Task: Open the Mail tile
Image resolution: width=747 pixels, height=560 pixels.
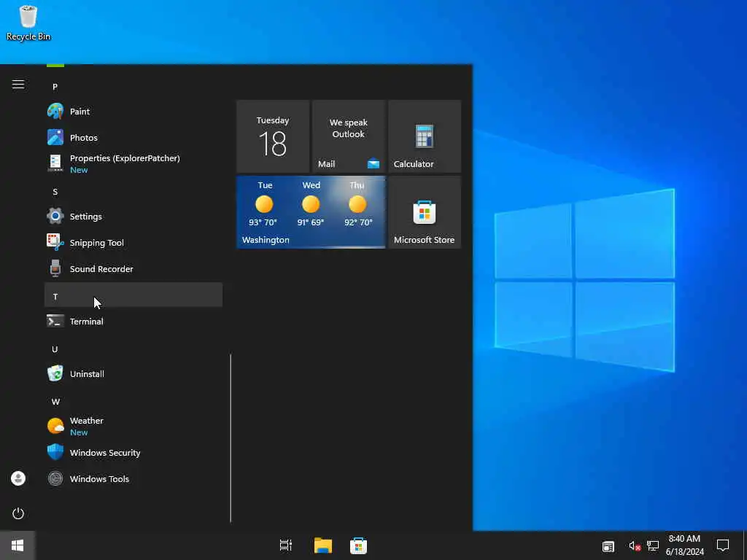Action: tap(349, 136)
